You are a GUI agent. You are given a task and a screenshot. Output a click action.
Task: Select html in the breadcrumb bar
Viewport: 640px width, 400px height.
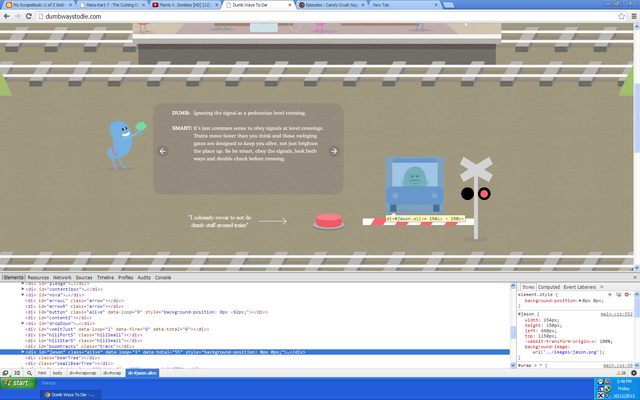coord(42,373)
